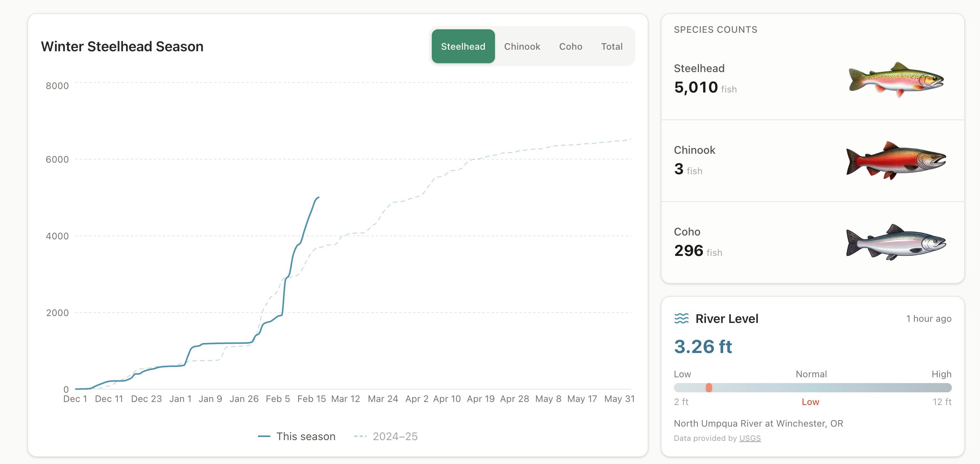980x464 pixels.
Task: Click the endpoint of this season's line
Action: click(x=318, y=197)
